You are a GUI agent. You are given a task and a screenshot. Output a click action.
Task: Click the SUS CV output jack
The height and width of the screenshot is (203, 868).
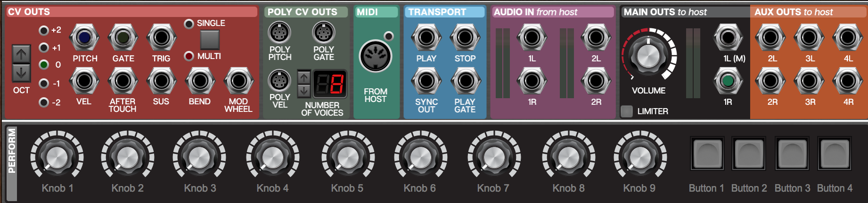[x=162, y=81]
